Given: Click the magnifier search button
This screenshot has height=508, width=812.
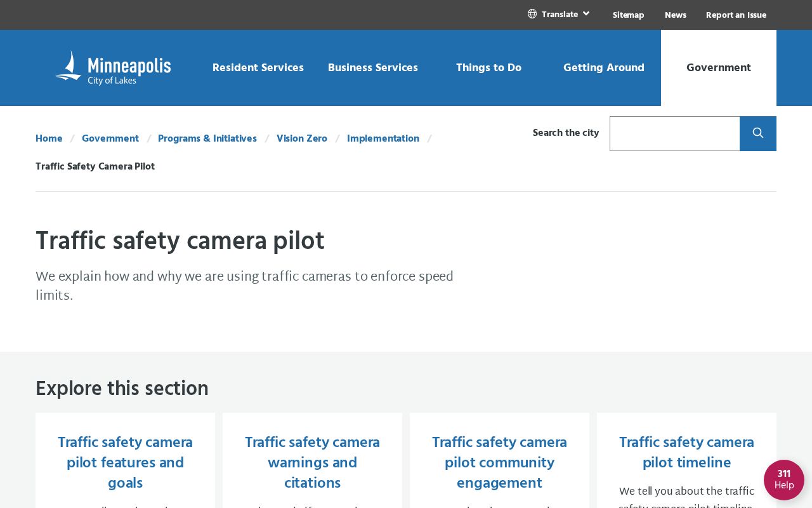Looking at the screenshot, I should pyautogui.click(x=758, y=133).
